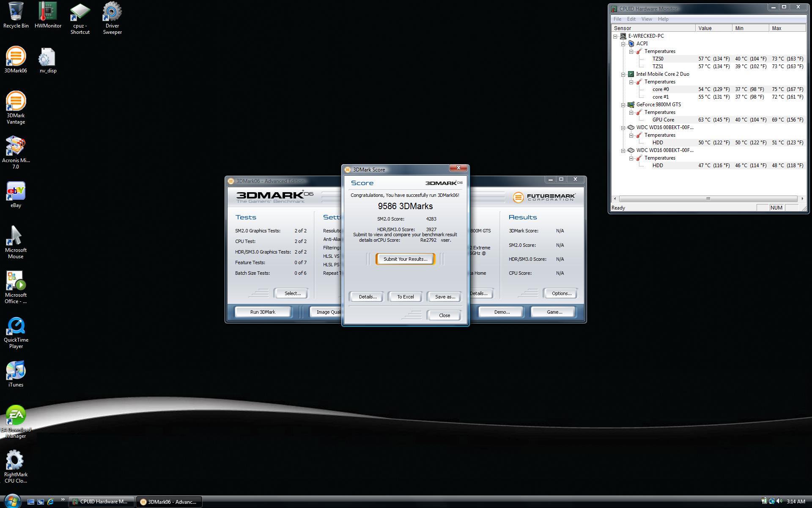812x508 pixels.
Task: Open the Acronis Mi... 7.0 shortcut
Action: [x=16, y=152]
